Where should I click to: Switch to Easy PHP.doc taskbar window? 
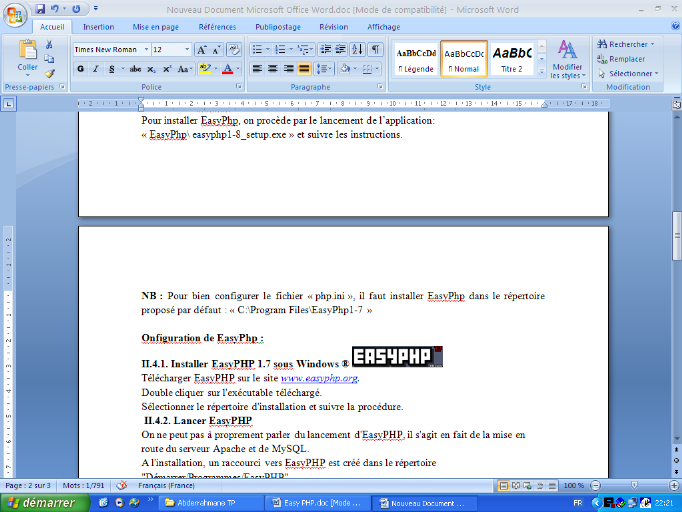click(317, 503)
